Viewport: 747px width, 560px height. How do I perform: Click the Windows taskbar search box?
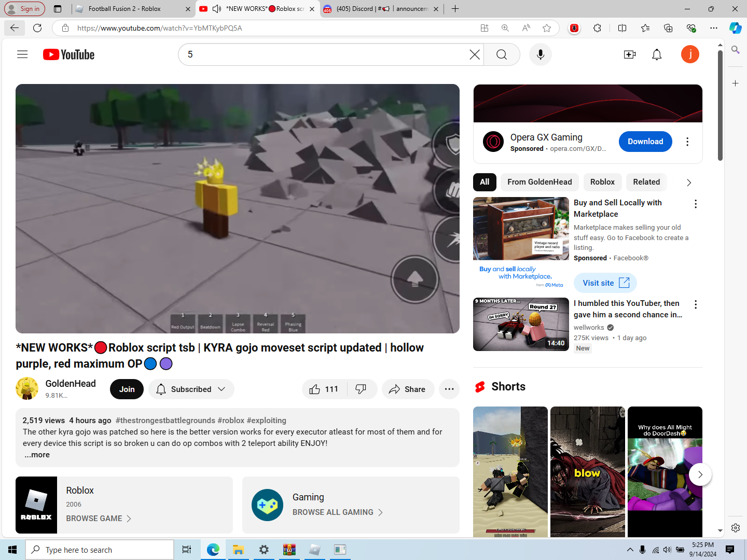100,550
